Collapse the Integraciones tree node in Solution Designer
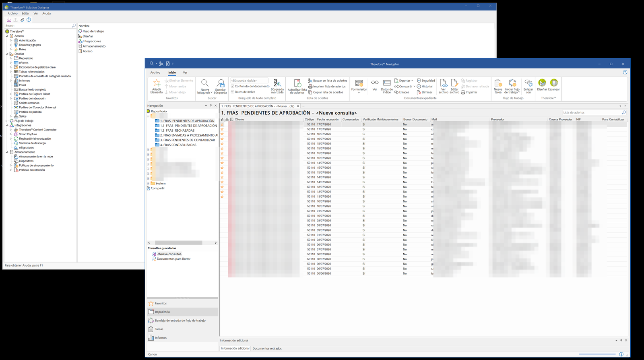This screenshot has height=360, width=644. [x=7, y=125]
